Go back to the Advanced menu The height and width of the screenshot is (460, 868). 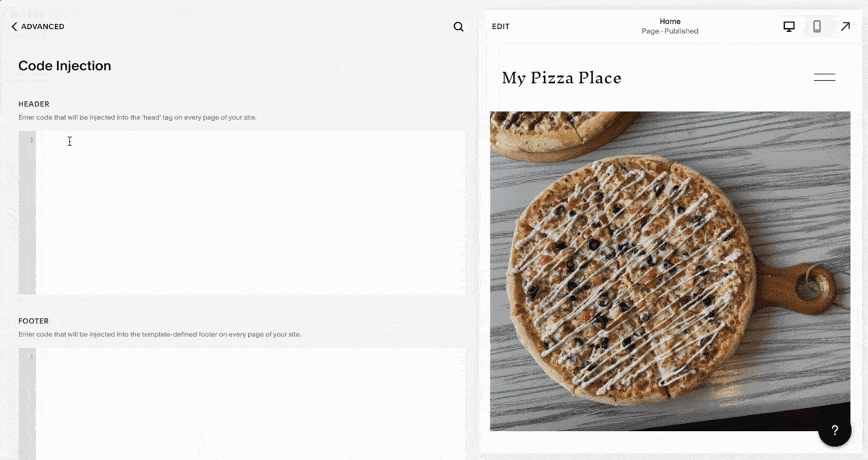(x=38, y=27)
